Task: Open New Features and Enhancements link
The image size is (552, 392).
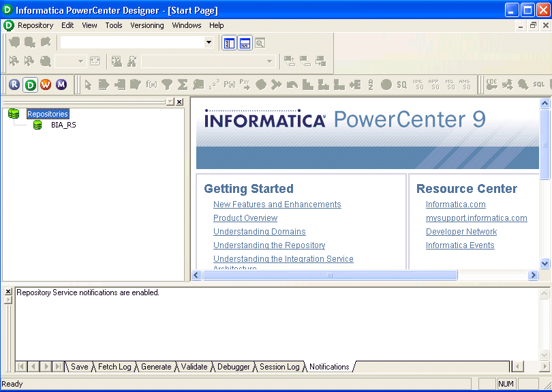Action: coord(277,205)
